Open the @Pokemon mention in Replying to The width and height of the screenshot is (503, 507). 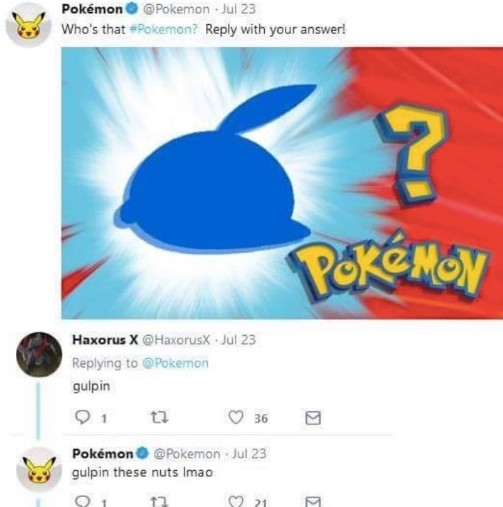[x=175, y=363]
